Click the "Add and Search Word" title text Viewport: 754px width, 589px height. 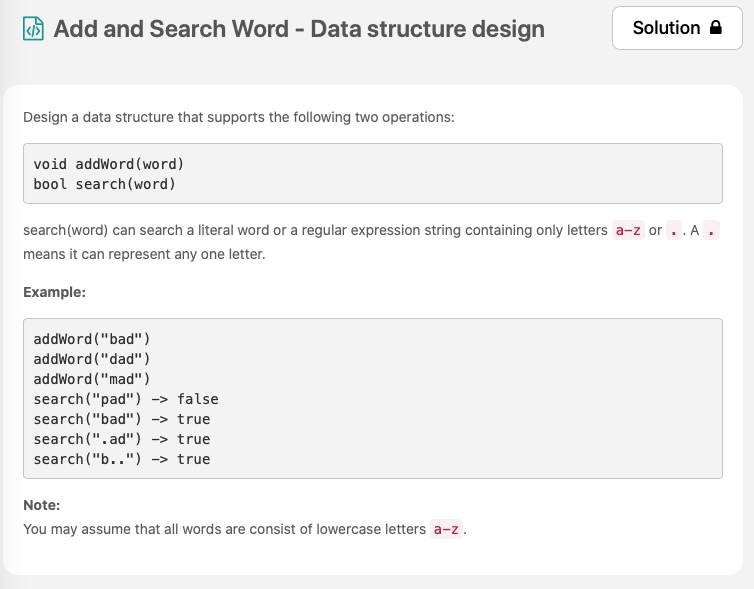299,29
